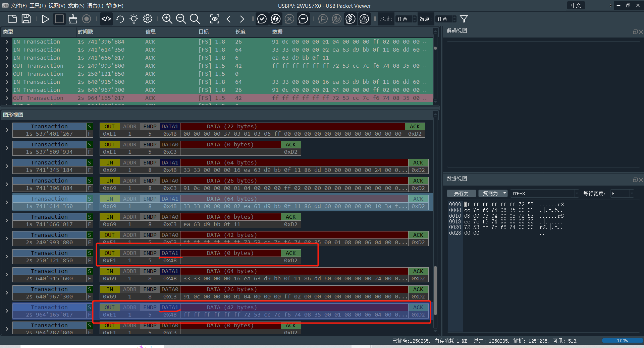Open the search magnifier icon
Image resolution: width=644 pixels, height=348 pixels.
[x=195, y=19]
